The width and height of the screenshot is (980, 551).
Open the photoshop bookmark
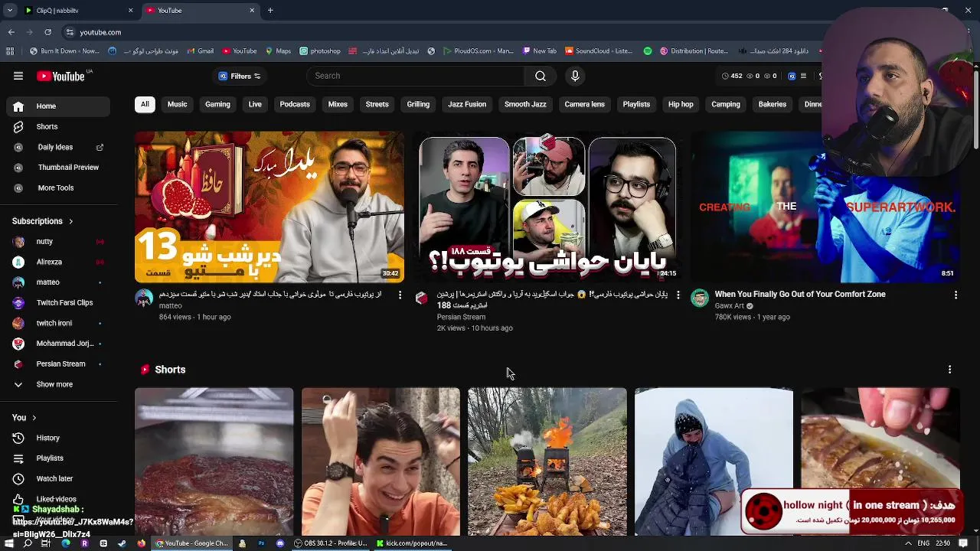pos(320,51)
